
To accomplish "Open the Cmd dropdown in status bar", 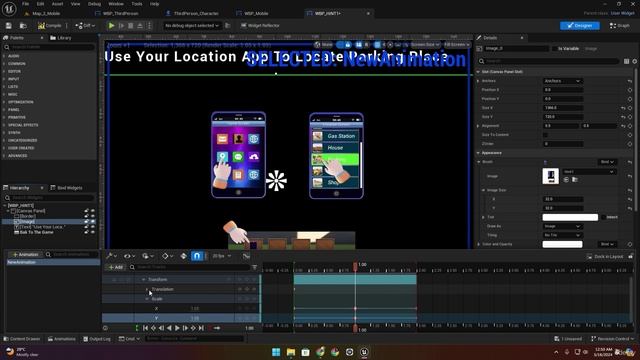I will 129,339.
